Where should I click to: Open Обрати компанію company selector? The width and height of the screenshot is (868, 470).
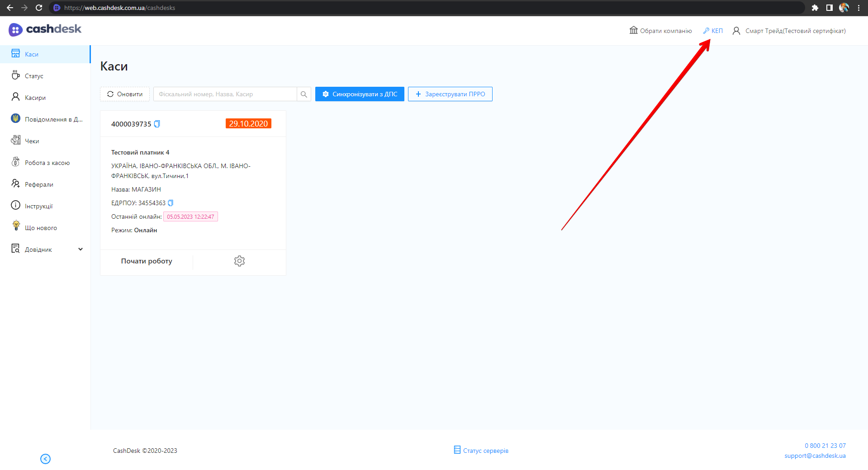point(660,31)
